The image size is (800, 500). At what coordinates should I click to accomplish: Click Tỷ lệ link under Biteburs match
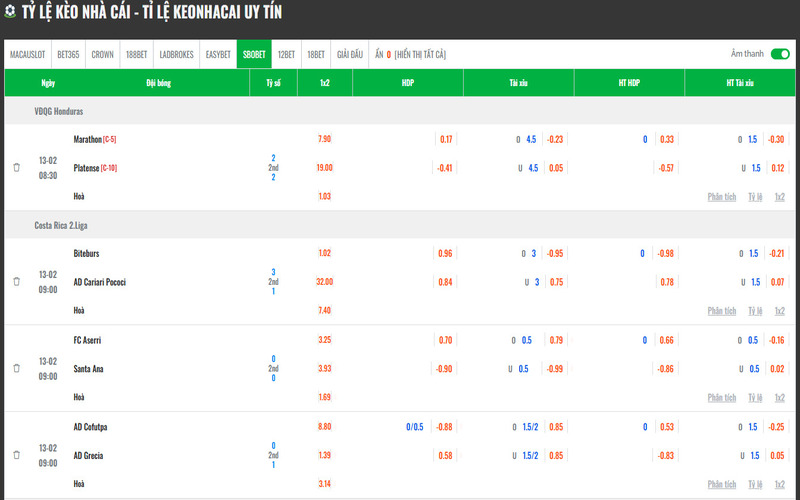pyautogui.click(x=756, y=311)
